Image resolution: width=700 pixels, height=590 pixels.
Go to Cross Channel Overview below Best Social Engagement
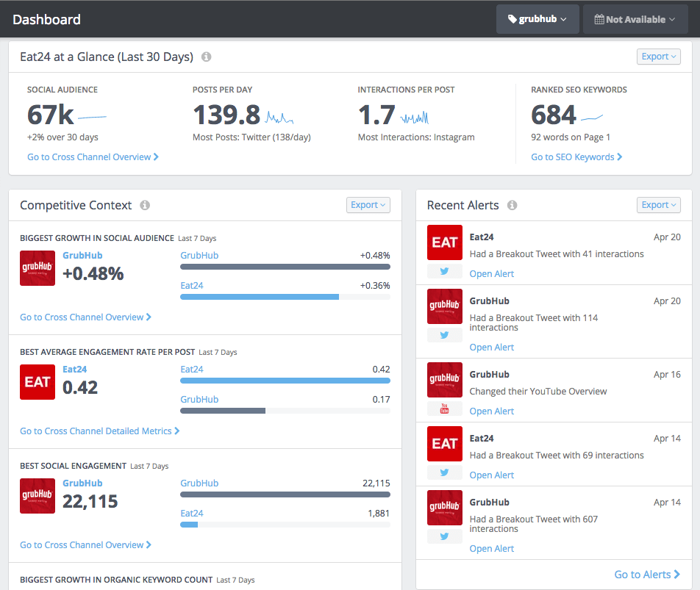86,545
